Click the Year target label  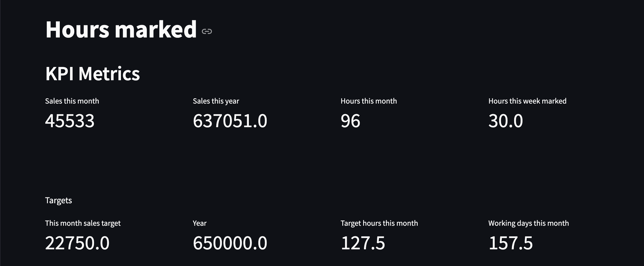(x=200, y=223)
